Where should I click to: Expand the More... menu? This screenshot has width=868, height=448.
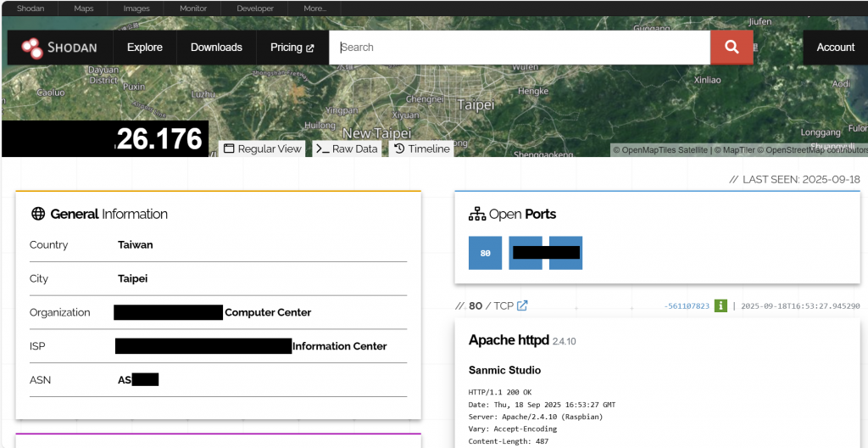[x=315, y=8]
